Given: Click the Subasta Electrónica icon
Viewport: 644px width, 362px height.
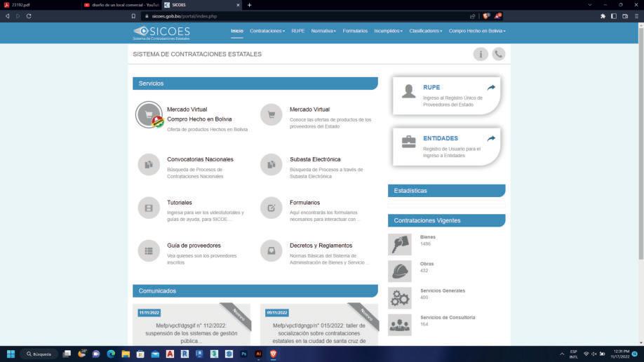Looking at the screenshot, I should (x=271, y=165).
